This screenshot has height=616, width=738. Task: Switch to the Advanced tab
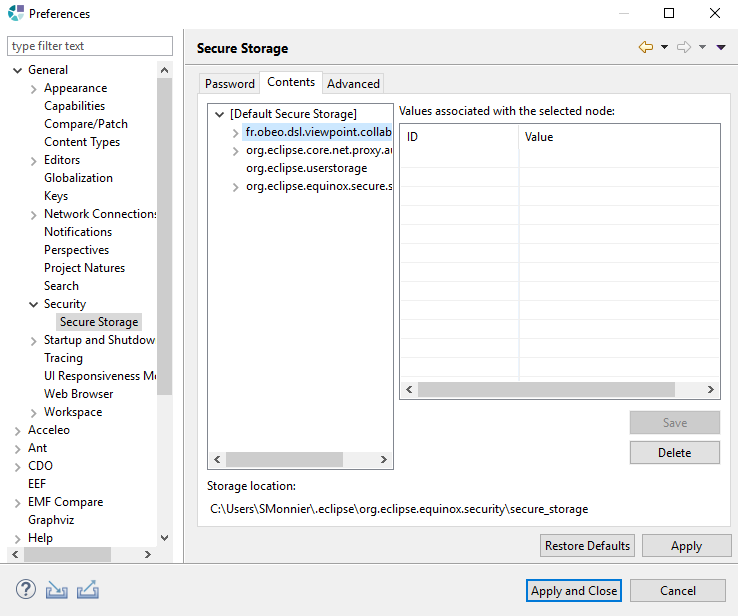353,84
